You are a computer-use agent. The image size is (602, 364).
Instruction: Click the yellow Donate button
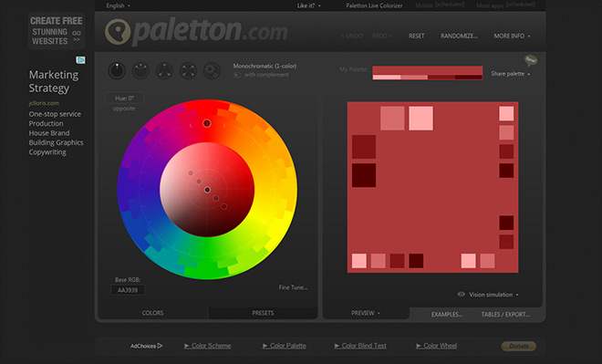click(519, 346)
